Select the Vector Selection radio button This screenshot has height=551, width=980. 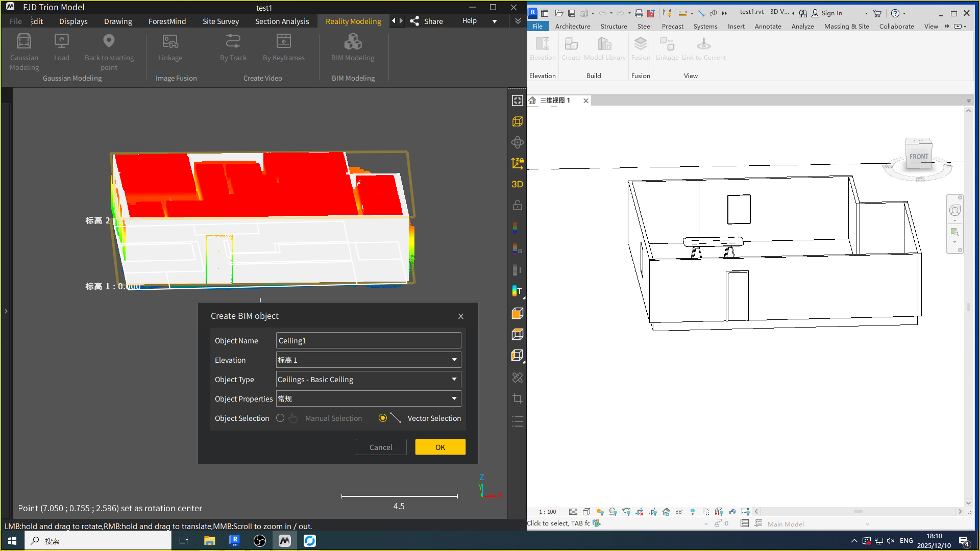tap(383, 418)
